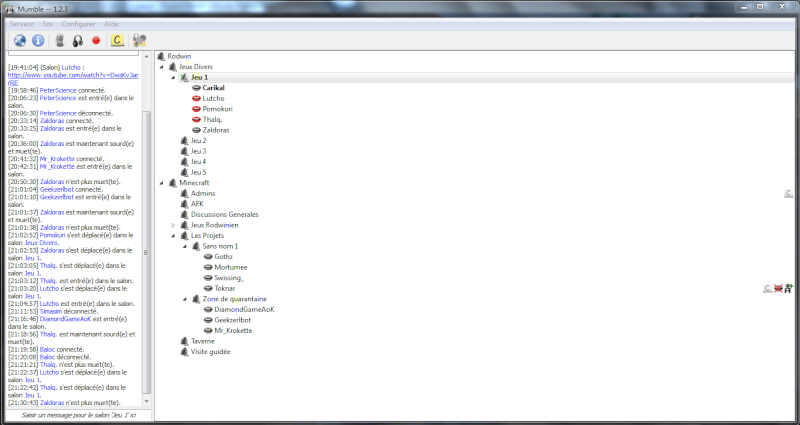Click the channel icon next to Jeu 3
Viewport: 800px width, 425px height.
(x=184, y=152)
